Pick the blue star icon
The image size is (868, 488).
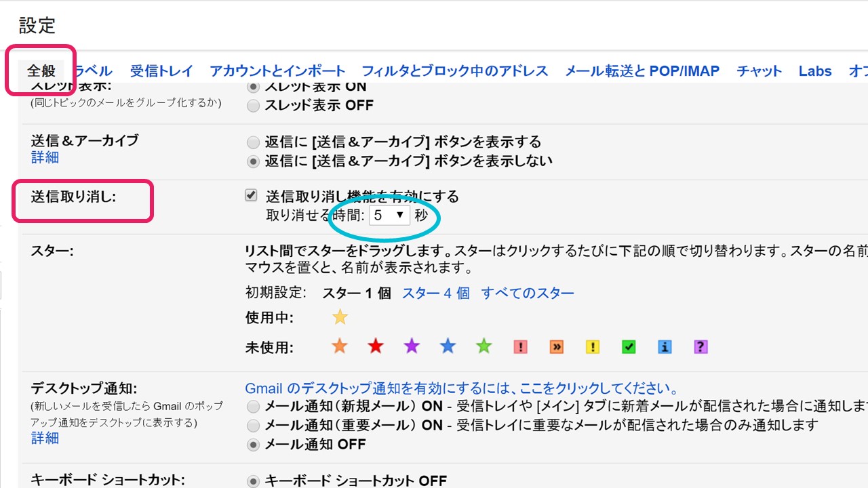tap(448, 347)
